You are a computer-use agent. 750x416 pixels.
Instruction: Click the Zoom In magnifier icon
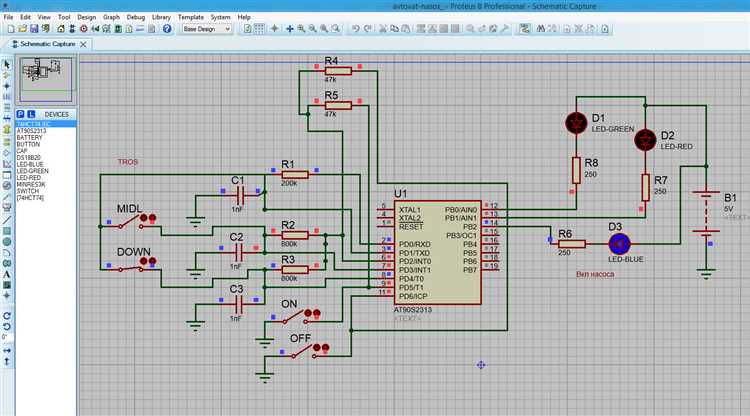[301, 29]
